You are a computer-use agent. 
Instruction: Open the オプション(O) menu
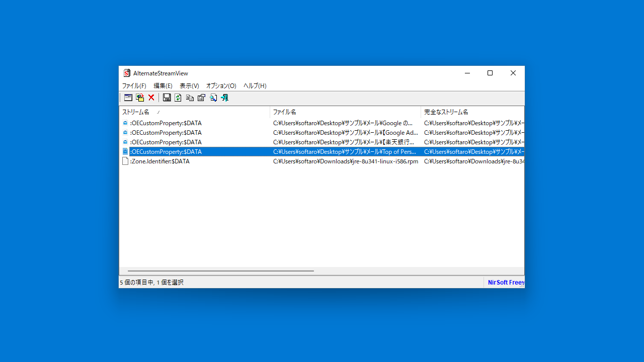click(221, 86)
